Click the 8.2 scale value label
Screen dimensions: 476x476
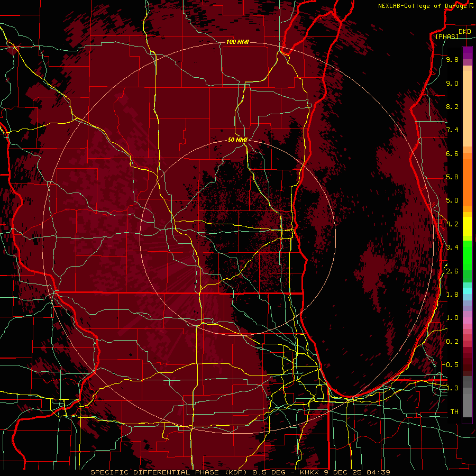452,106
